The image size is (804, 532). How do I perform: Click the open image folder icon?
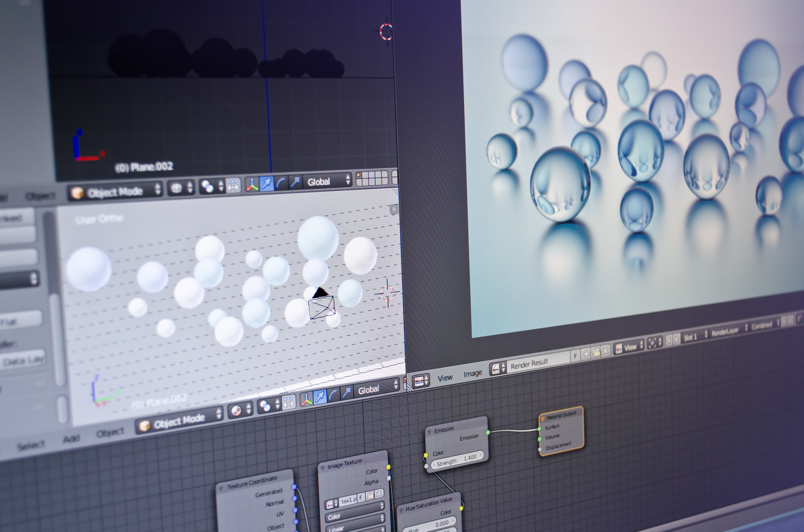click(596, 353)
